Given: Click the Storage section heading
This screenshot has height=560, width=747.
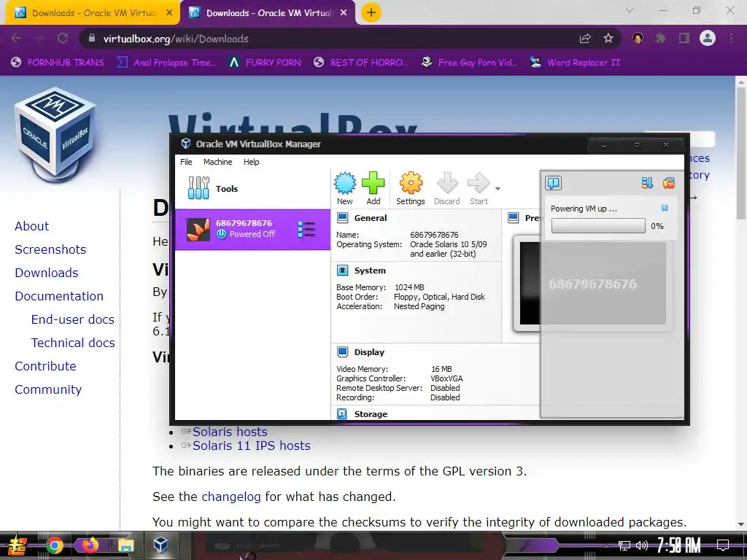Looking at the screenshot, I should pos(371,414).
